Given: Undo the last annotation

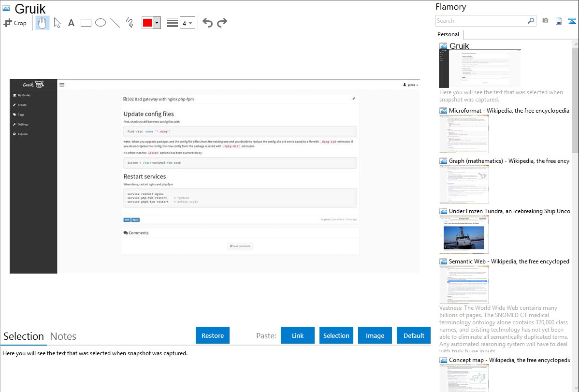Looking at the screenshot, I should coord(207,23).
